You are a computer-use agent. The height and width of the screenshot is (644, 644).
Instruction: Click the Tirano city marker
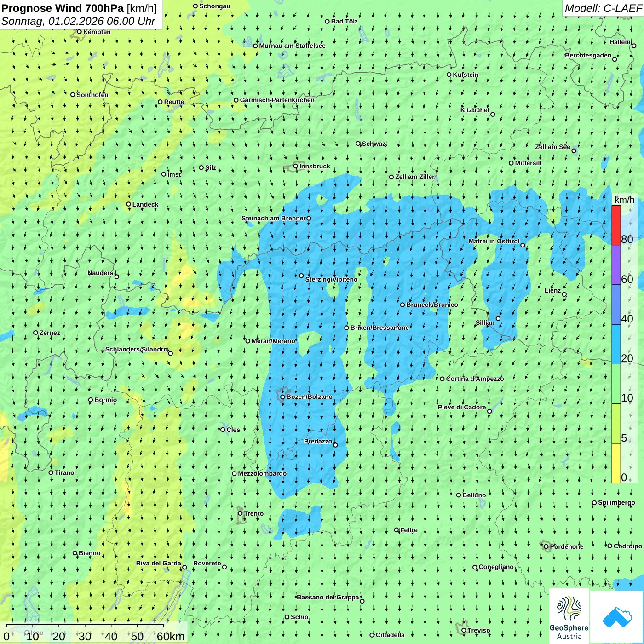(51, 472)
